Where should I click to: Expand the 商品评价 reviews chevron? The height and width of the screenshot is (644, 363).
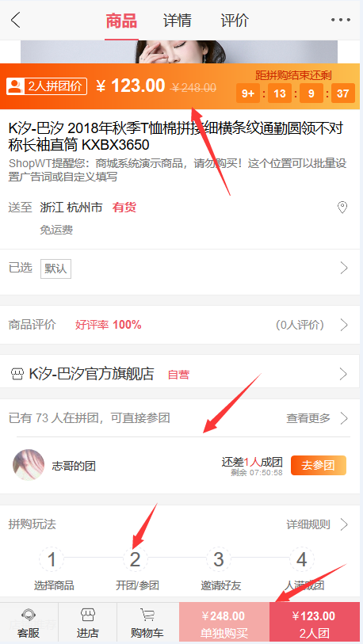(x=344, y=326)
